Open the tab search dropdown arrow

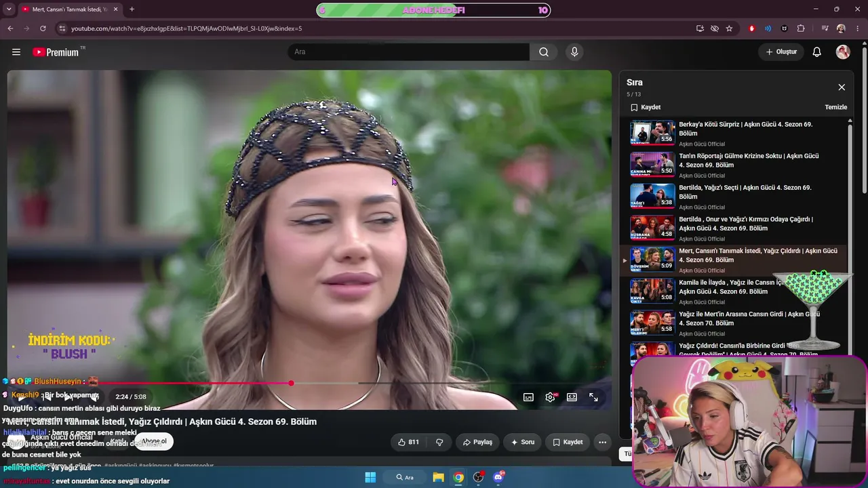click(x=7, y=9)
